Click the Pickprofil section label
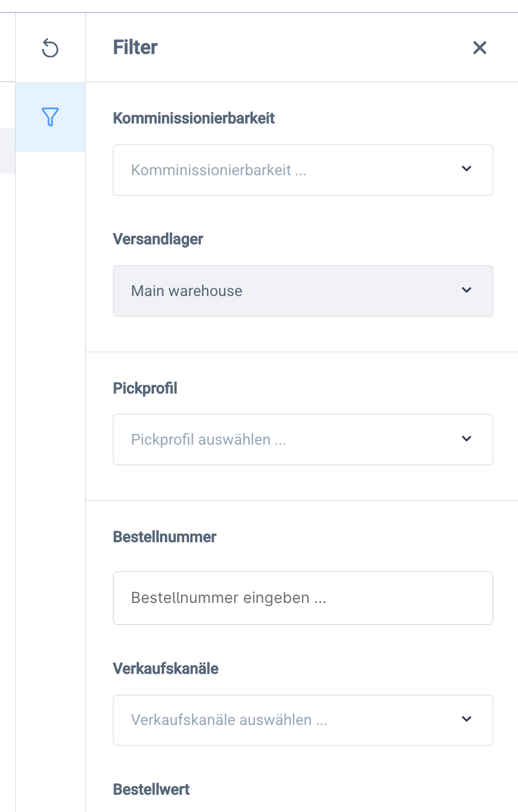Image resolution: width=518 pixels, height=812 pixels. [145, 388]
